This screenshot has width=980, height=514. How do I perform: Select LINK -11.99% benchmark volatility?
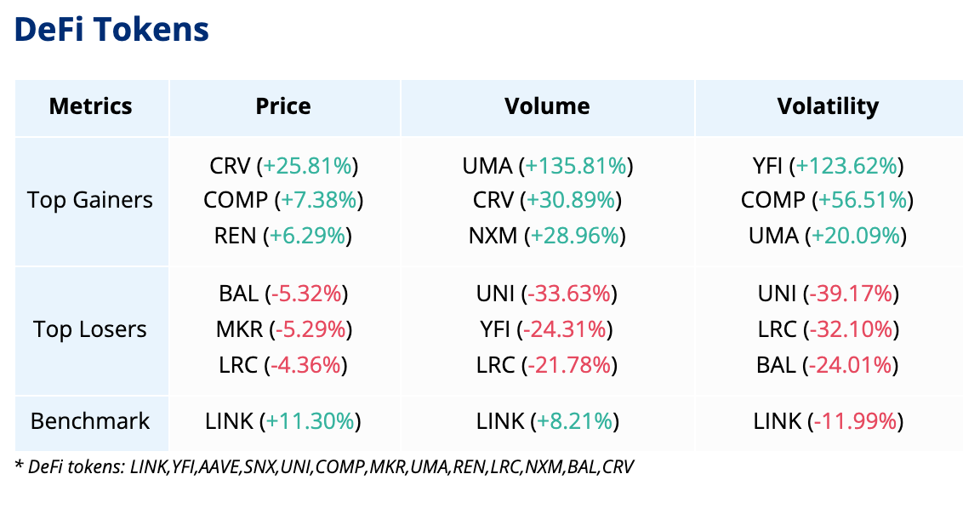click(x=828, y=420)
